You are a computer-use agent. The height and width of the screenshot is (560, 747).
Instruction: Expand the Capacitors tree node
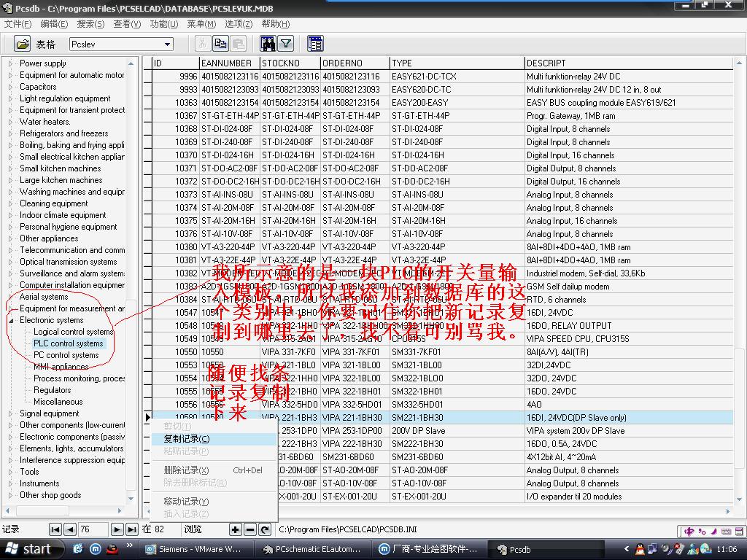[10, 87]
